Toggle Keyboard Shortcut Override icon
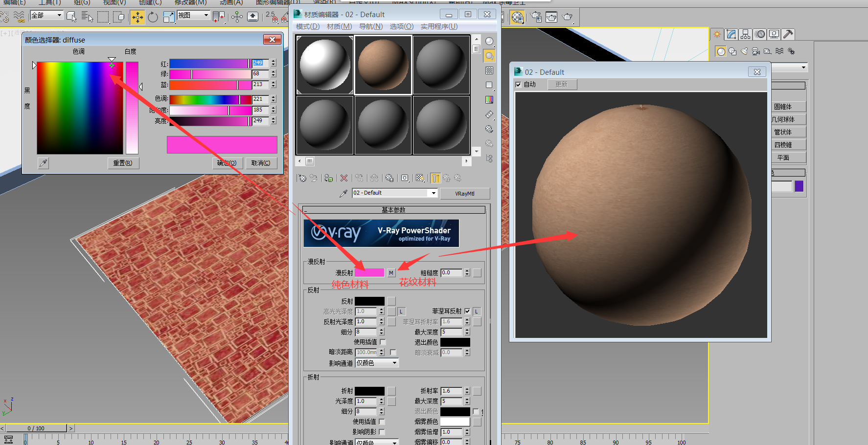Screen dimensions: 868x445 coord(252,17)
